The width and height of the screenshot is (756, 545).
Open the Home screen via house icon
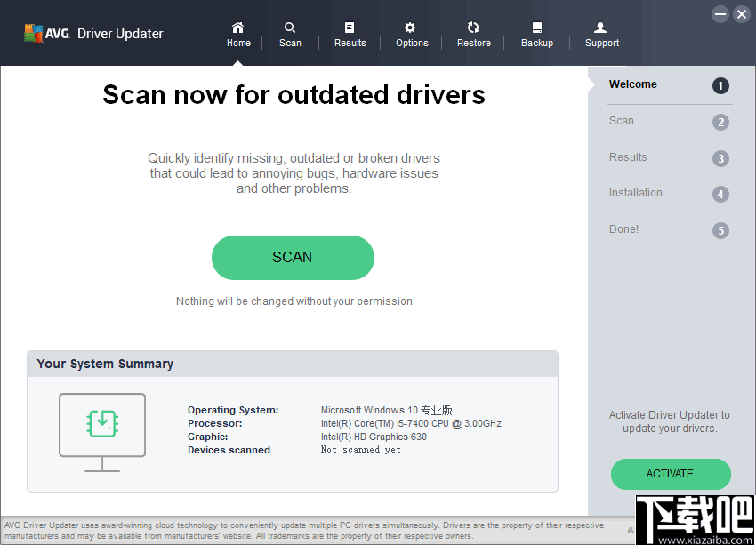coord(238,34)
